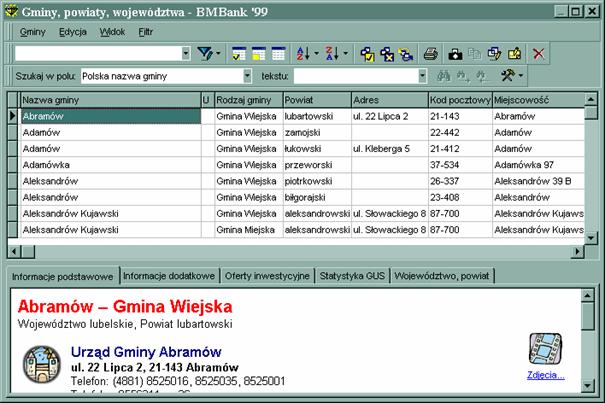
Task: Expand the 'tekstu' search text dropdown
Action: click(x=422, y=76)
